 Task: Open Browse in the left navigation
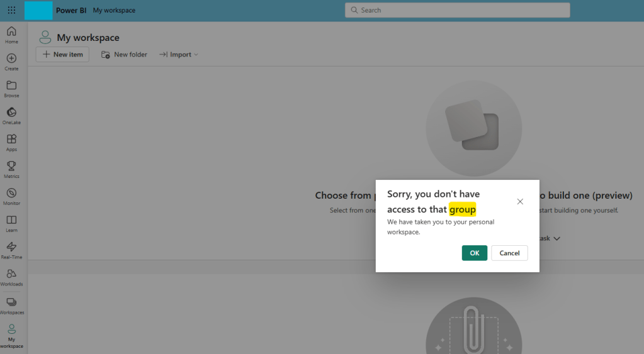pyautogui.click(x=11, y=89)
